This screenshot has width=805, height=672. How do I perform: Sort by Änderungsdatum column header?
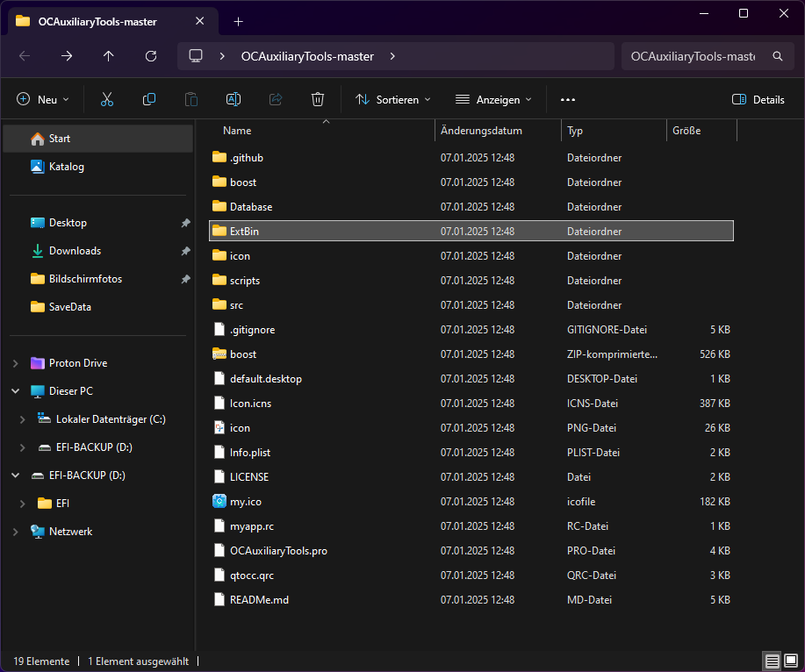pyautogui.click(x=481, y=131)
